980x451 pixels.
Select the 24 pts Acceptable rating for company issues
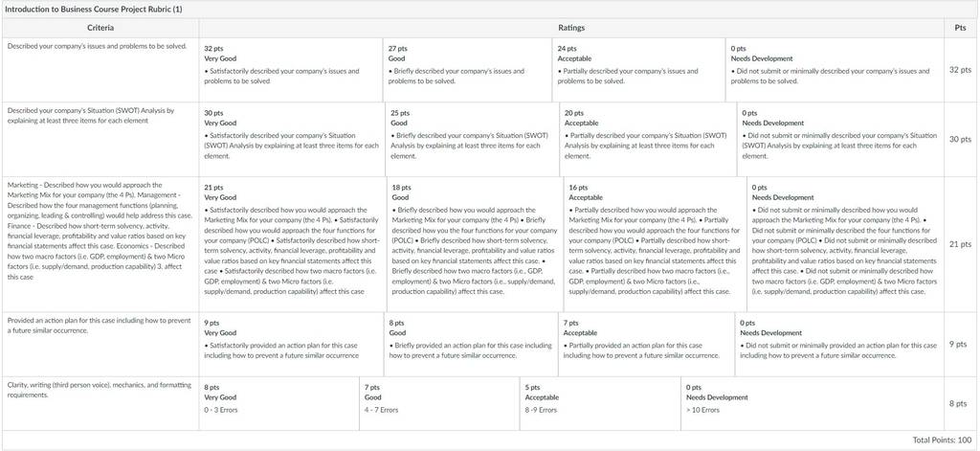click(638, 70)
